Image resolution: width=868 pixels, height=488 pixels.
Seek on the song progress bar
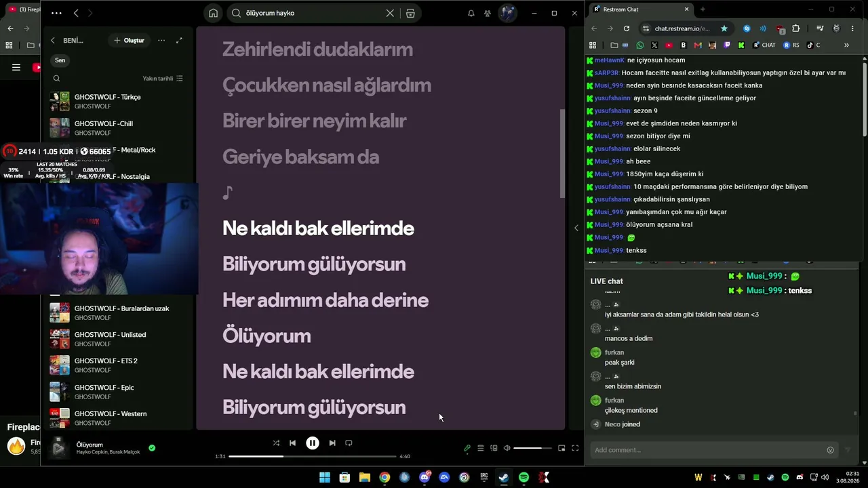[313, 456]
